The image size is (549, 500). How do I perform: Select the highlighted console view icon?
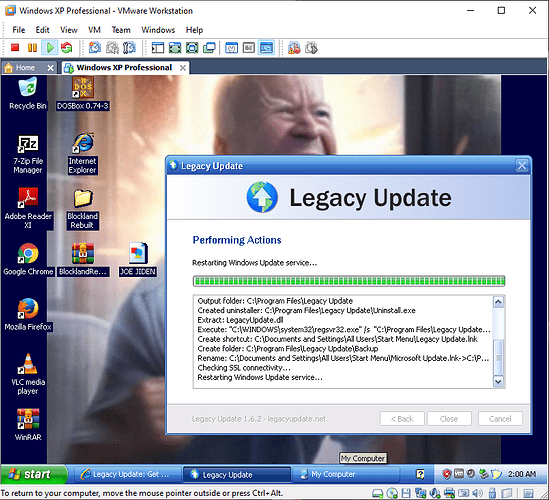tap(266, 48)
